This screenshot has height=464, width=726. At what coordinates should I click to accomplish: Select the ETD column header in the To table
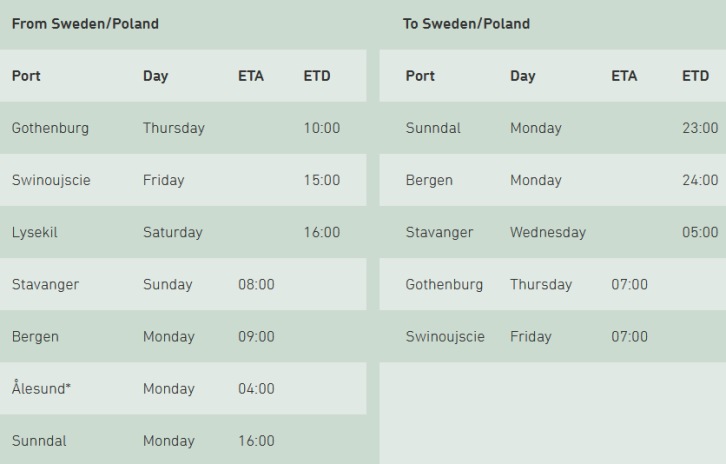[695, 76]
